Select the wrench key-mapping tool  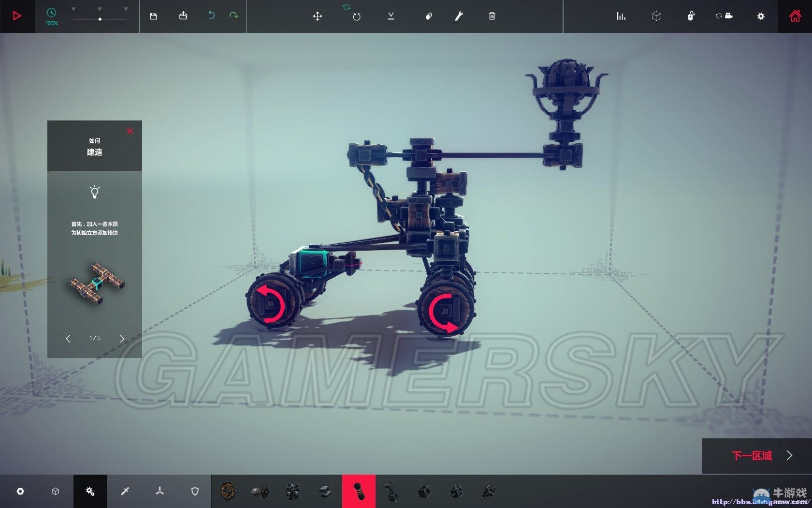tap(459, 16)
